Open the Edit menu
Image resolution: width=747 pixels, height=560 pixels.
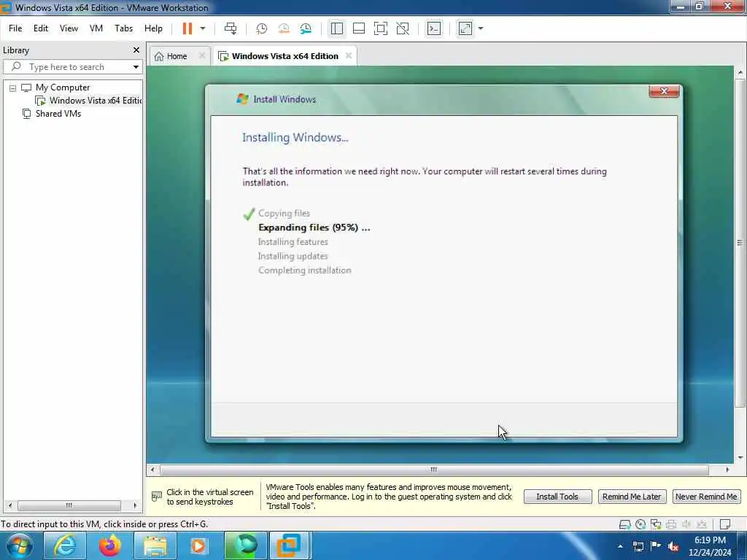[x=41, y=28]
